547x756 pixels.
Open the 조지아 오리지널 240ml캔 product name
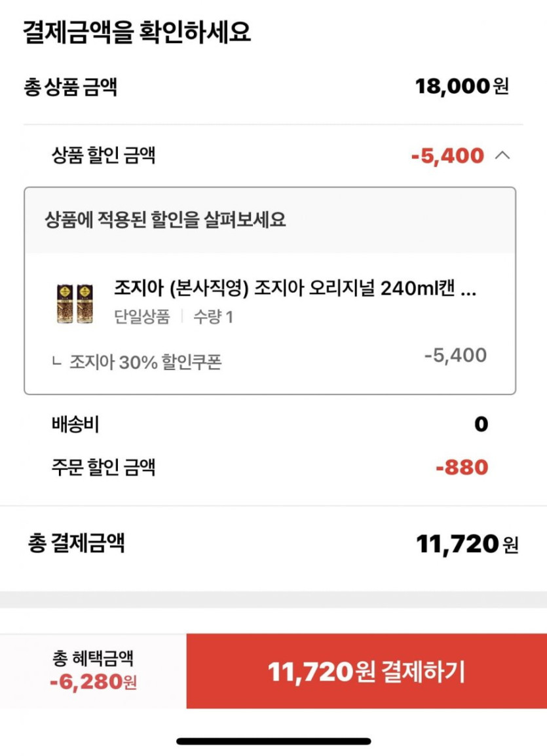[295, 289]
